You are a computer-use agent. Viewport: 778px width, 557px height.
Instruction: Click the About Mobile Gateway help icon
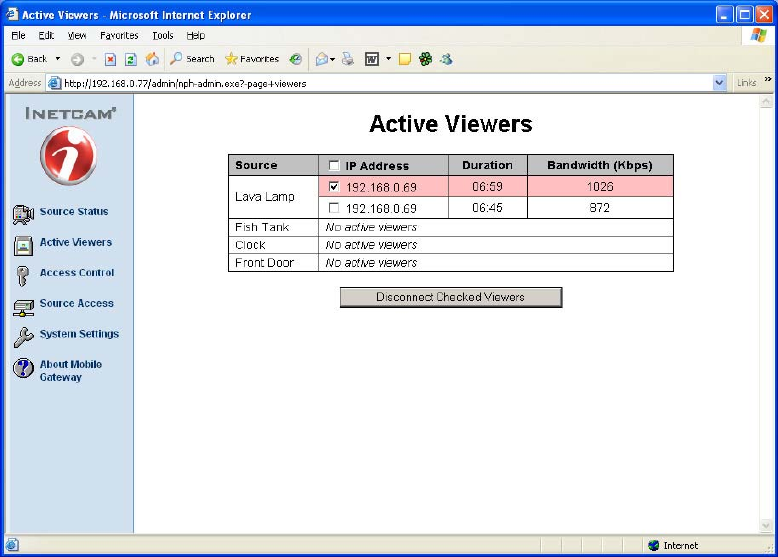(x=23, y=368)
